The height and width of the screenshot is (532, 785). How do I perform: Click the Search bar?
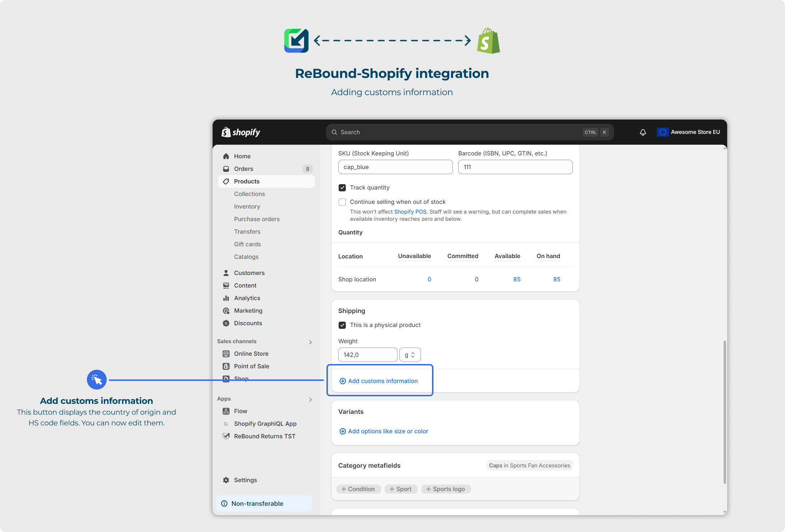(470, 132)
